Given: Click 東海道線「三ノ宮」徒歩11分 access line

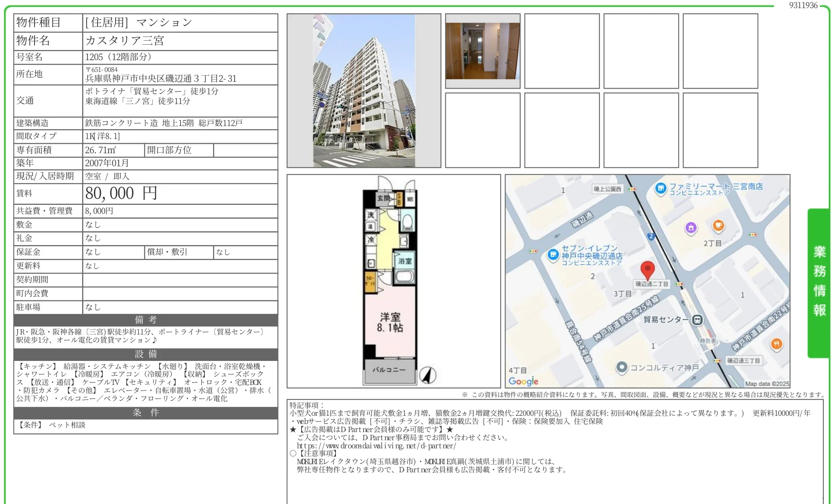Looking at the screenshot, I should 137,101.
